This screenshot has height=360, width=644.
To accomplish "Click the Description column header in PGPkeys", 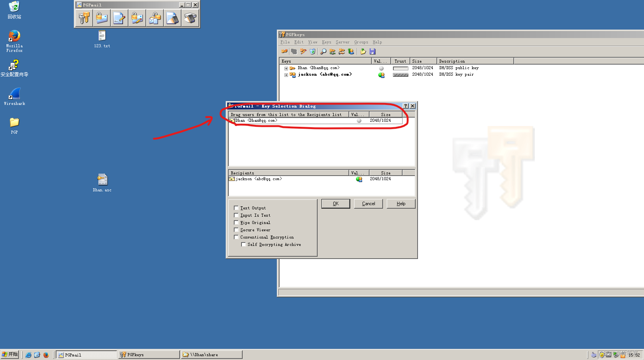I will pyautogui.click(x=475, y=61).
